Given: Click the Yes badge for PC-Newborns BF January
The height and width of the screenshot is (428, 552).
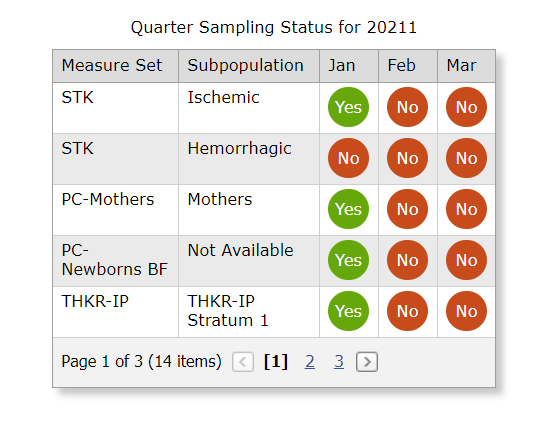Looking at the screenshot, I should coord(348,260).
